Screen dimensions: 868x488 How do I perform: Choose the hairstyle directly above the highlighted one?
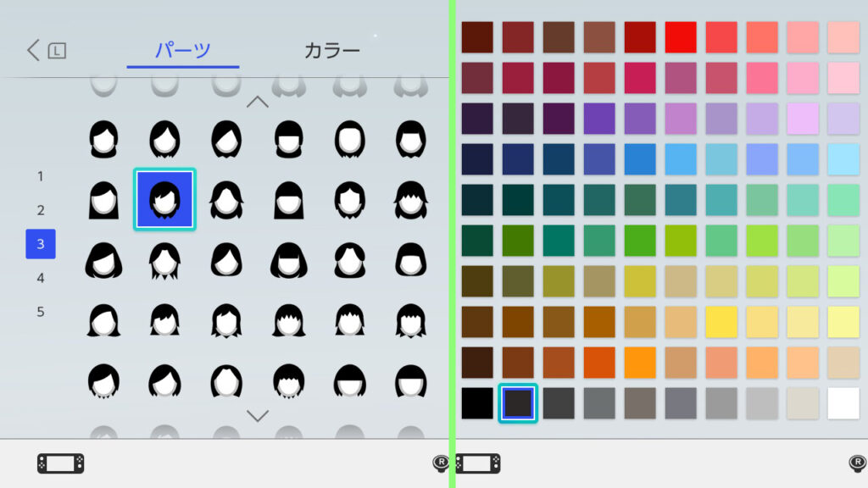(165, 139)
